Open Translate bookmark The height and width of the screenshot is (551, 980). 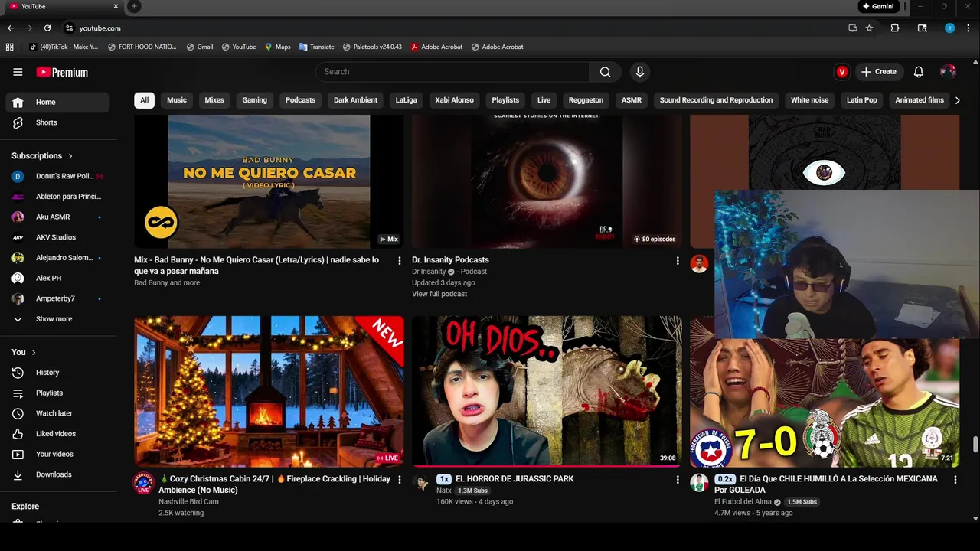[316, 47]
